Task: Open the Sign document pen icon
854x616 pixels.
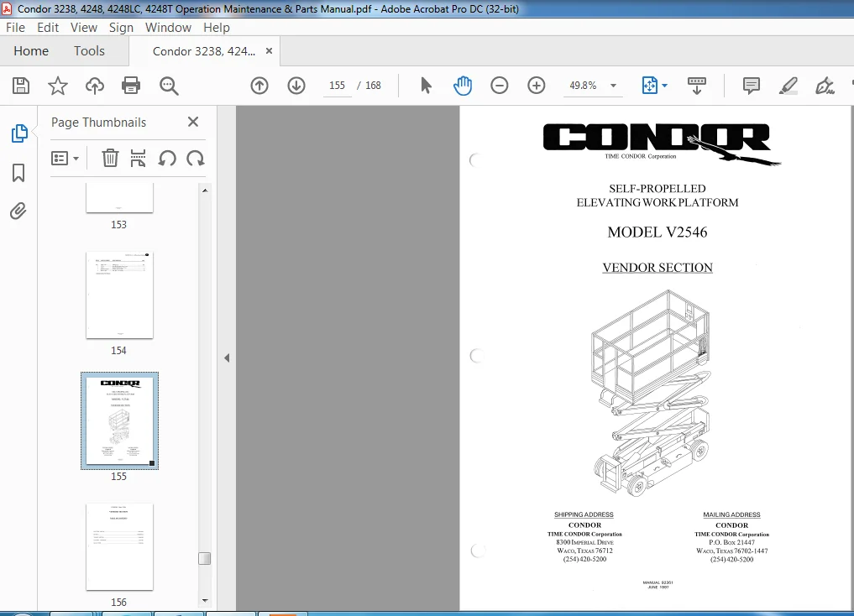Action: coord(824,86)
